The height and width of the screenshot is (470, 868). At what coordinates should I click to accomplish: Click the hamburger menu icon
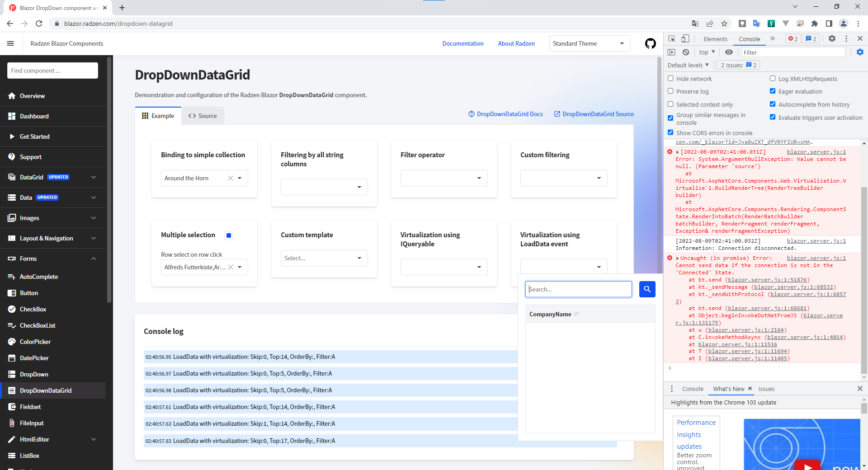11,43
